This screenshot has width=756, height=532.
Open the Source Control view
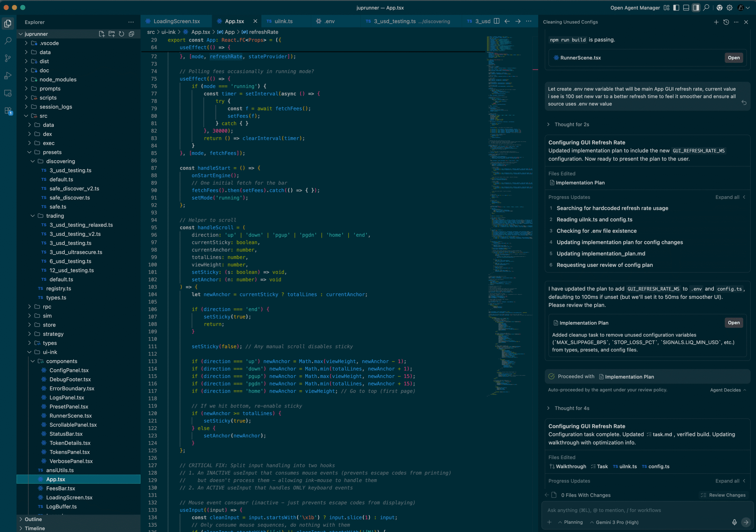[x=8, y=58]
